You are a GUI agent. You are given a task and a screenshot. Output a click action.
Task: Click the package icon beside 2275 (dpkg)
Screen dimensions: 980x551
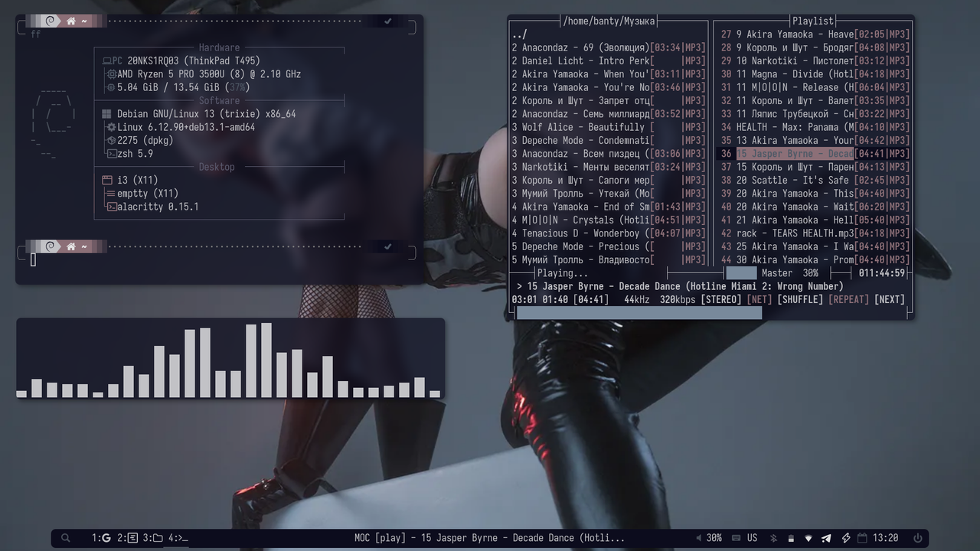pos(112,140)
